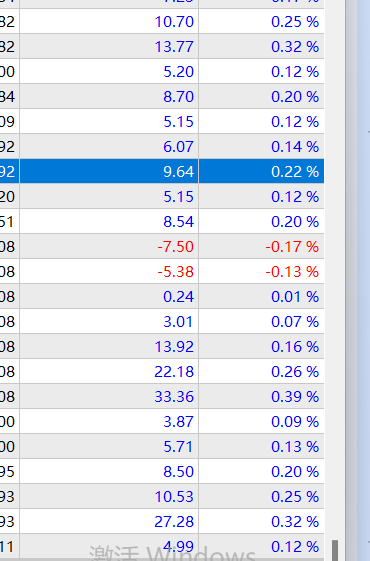Image resolution: width=370 pixels, height=561 pixels.
Task: Click the cell showing 0.24
Action: [x=178, y=297]
